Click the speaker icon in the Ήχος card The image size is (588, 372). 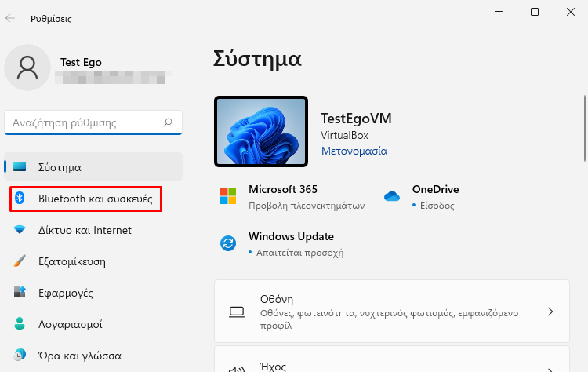pos(237,370)
